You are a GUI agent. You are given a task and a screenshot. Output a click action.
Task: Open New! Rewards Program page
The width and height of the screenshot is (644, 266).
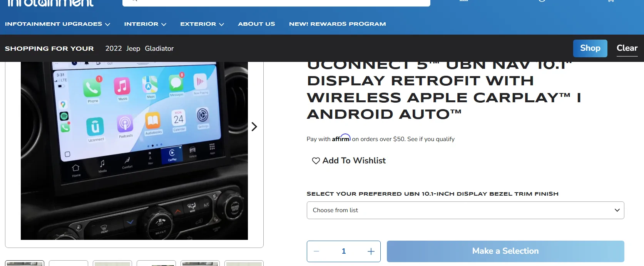pyautogui.click(x=338, y=24)
